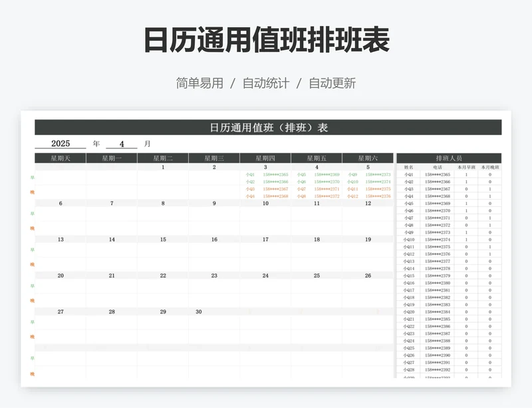Click the 电话 column heading
Image resolution: width=532 pixels, height=408 pixels.
[x=438, y=167]
